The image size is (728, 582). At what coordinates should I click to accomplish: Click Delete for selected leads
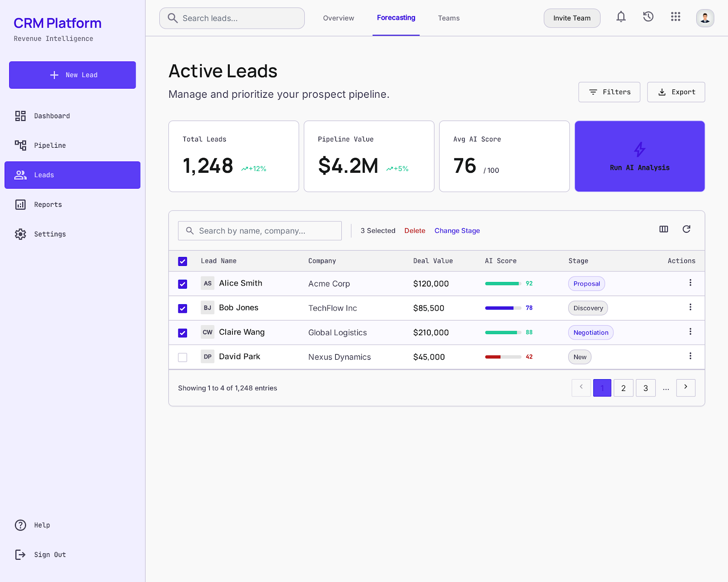tap(415, 231)
